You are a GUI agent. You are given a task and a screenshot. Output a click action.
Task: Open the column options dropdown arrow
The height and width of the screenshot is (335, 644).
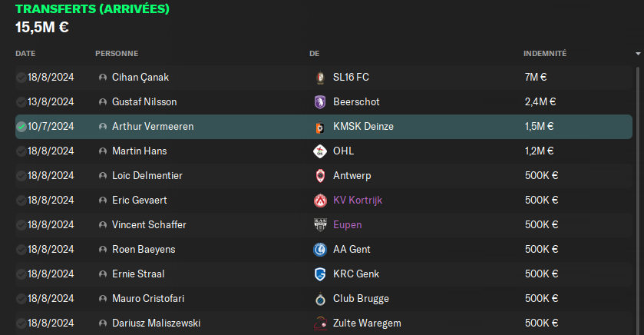[x=638, y=54]
